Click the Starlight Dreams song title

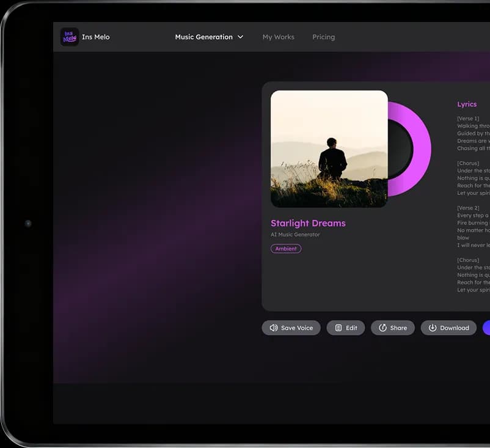pyautogui.click(x=308, y=224)
